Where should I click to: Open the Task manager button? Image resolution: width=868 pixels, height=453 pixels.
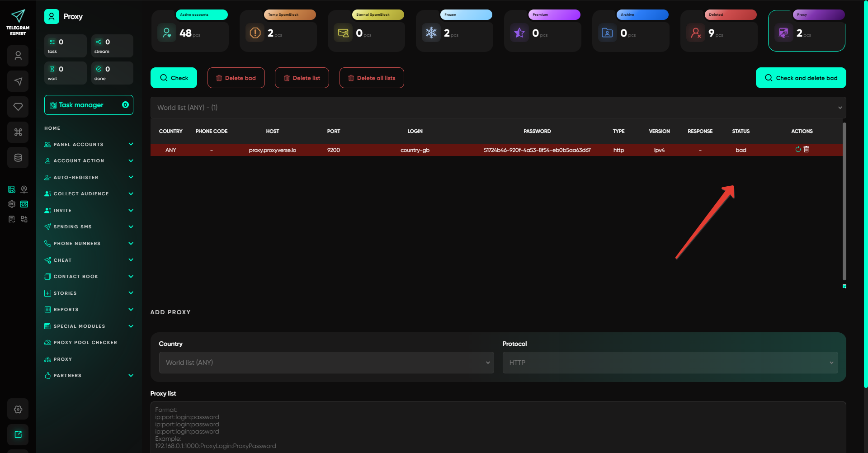pyautogui.click(x=89, y=105)
